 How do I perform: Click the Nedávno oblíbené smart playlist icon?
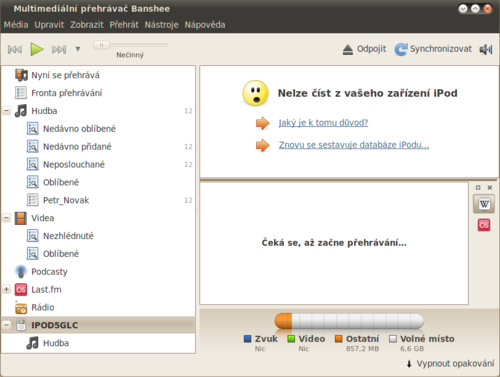click(x=32, y=129)
